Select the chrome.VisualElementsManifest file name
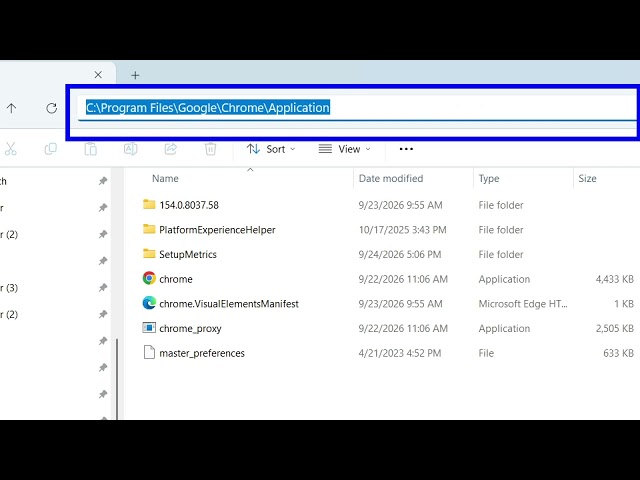The height and width of the screenshot is (480, 640). pyautogui.click(x=229, y=304)
